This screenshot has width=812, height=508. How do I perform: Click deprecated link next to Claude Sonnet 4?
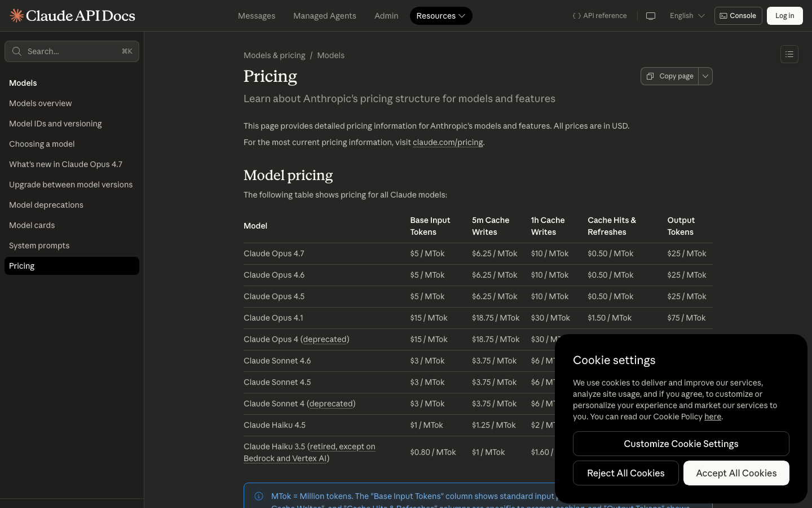pos(331,404)
